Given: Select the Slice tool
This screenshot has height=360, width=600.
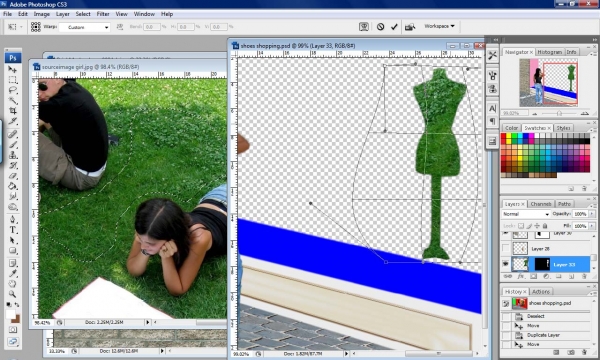Looking at the screenshot, I should [x=13, y=121].
